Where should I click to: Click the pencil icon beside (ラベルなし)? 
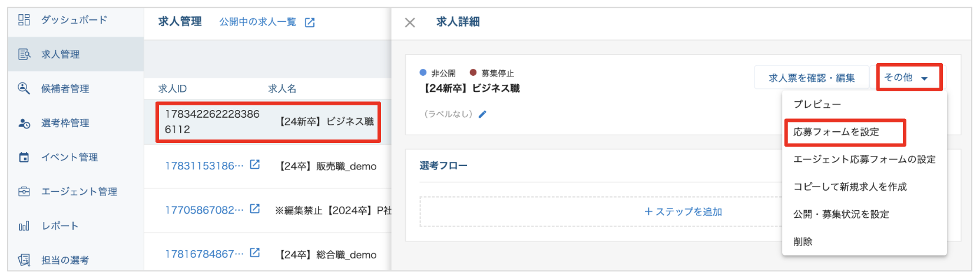click(482, 114)
